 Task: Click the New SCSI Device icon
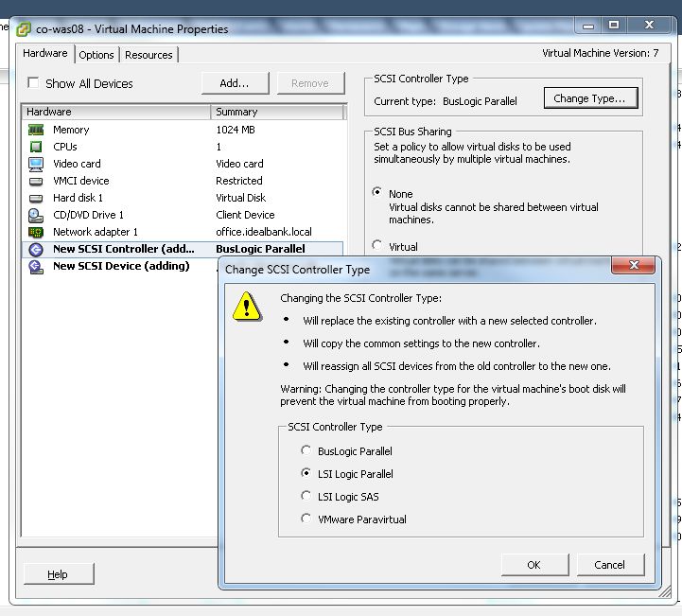36,267
